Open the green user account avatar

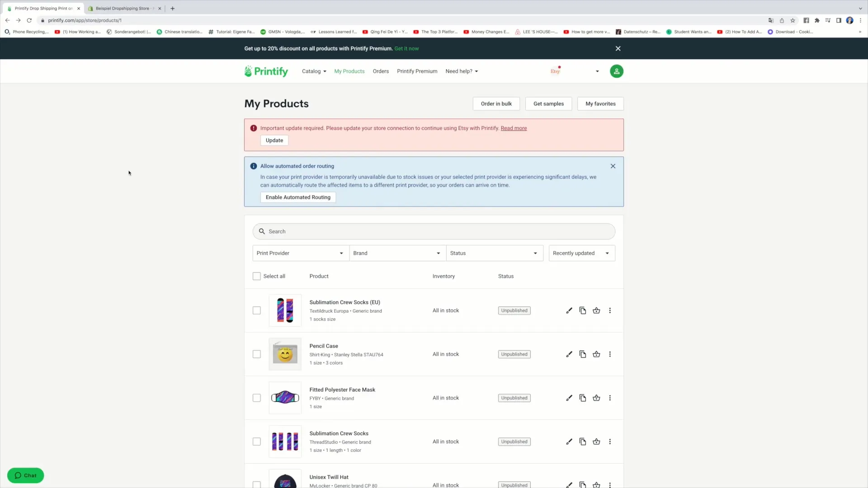pos(616,71)
